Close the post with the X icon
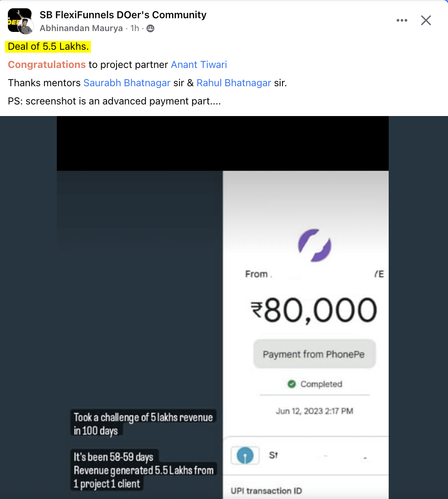The height and width of the screenshot is (499, 448). (426, 20)
